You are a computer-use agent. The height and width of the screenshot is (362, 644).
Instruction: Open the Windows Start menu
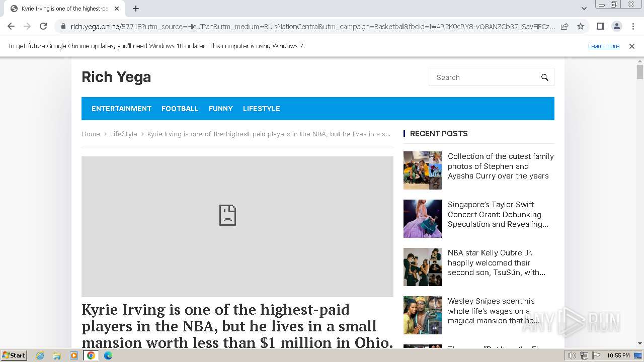tap(14, 355)
